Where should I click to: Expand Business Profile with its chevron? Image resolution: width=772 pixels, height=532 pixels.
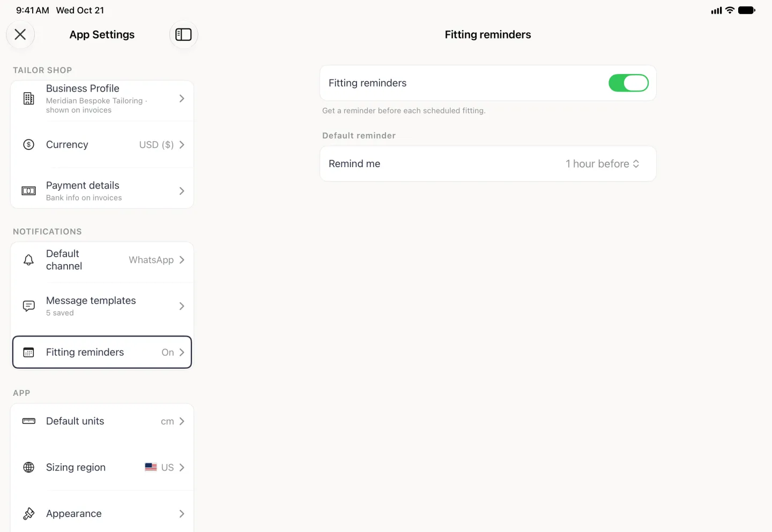point(182,99)
